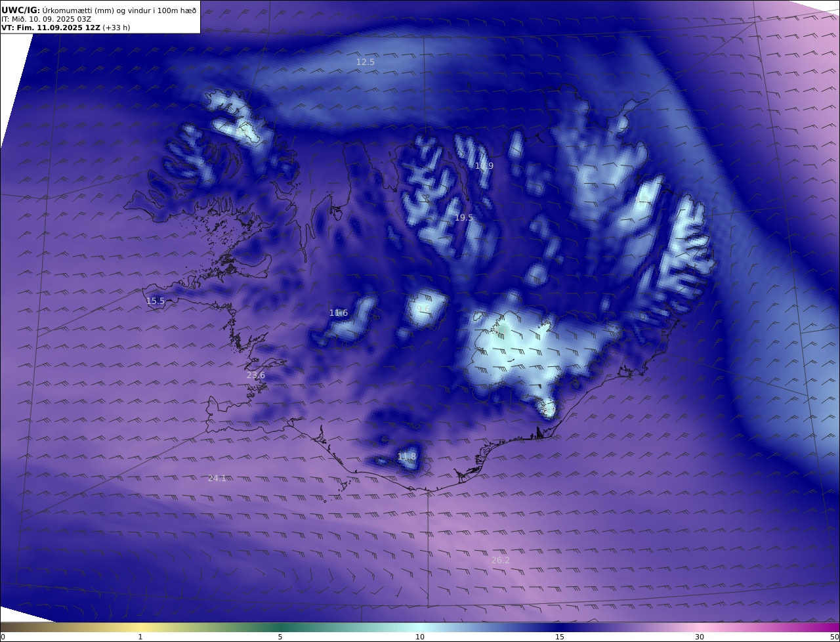Select the 23.6 precipitation value on the map
Image resolution: width=840 pixels, height=642 pixels.
coord(256,375)
